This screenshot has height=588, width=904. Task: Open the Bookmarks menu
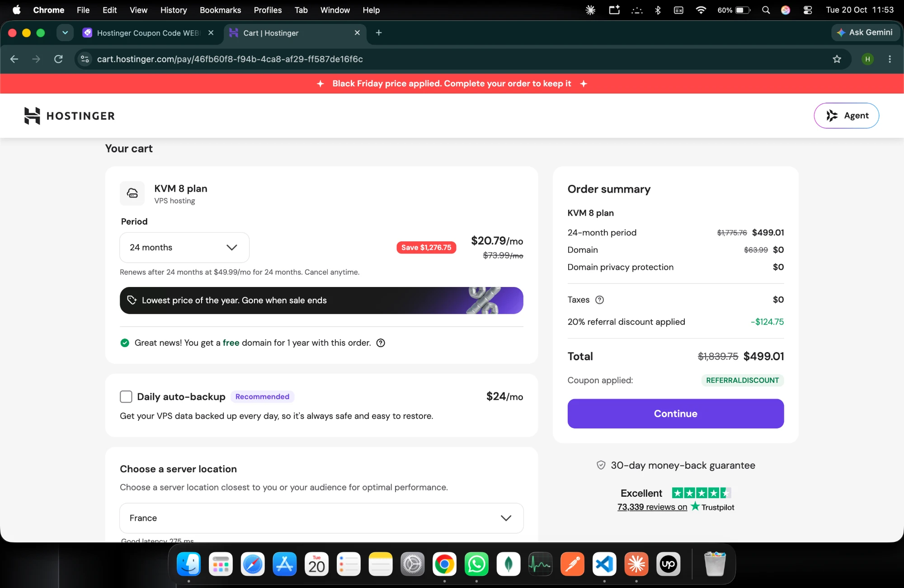[x=220, y=10]
